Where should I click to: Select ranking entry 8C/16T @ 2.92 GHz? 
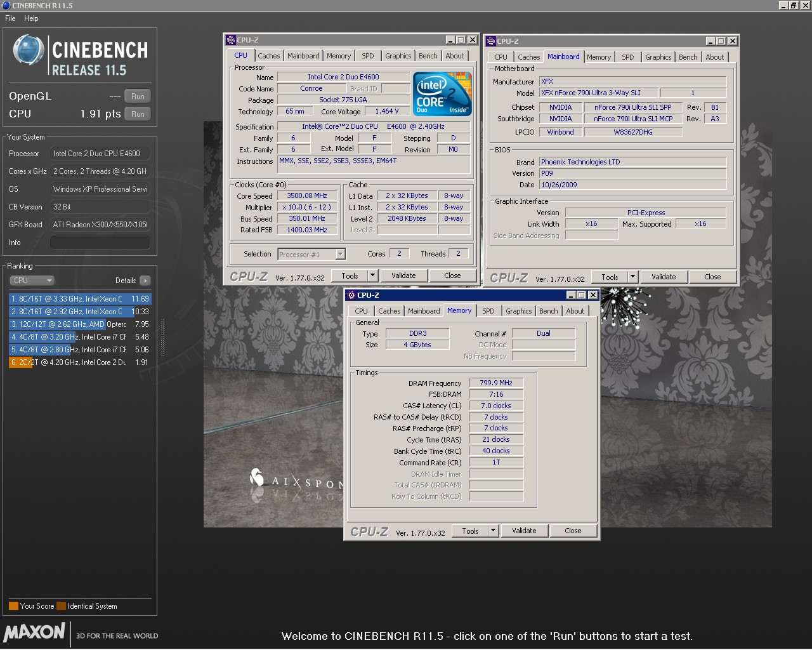point(80,311)
